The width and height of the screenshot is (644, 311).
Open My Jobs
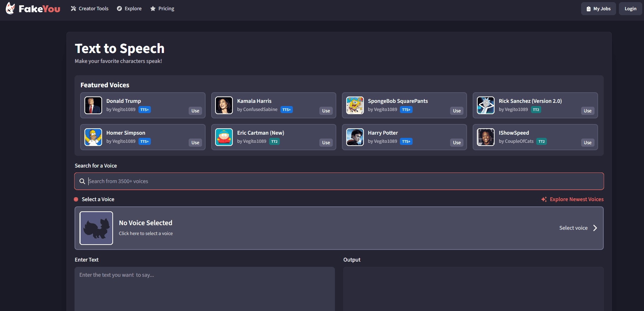click(598, 9)
